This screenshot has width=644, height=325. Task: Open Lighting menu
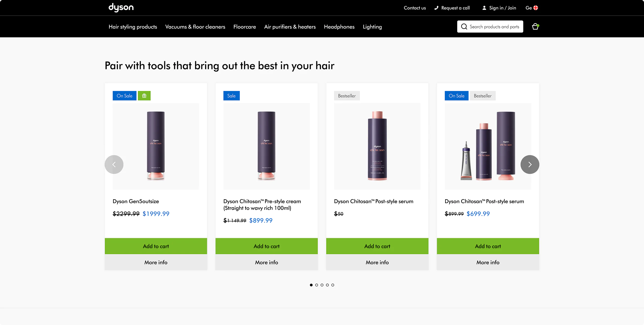point(372,27)
